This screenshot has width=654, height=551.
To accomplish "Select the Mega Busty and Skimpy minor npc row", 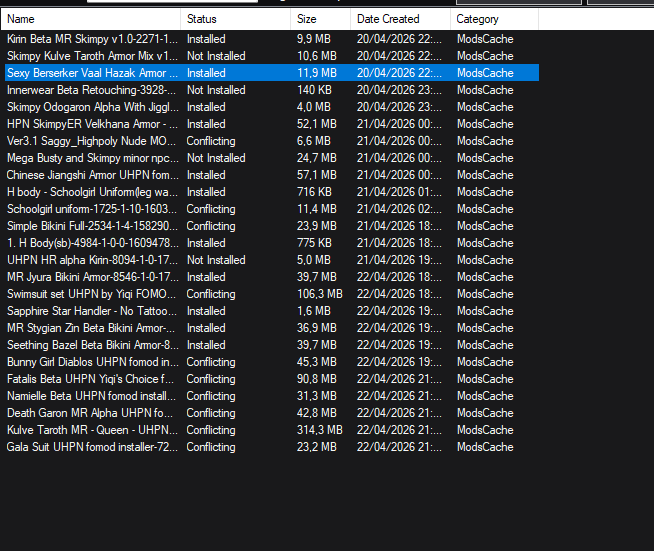I will [272, 158].
